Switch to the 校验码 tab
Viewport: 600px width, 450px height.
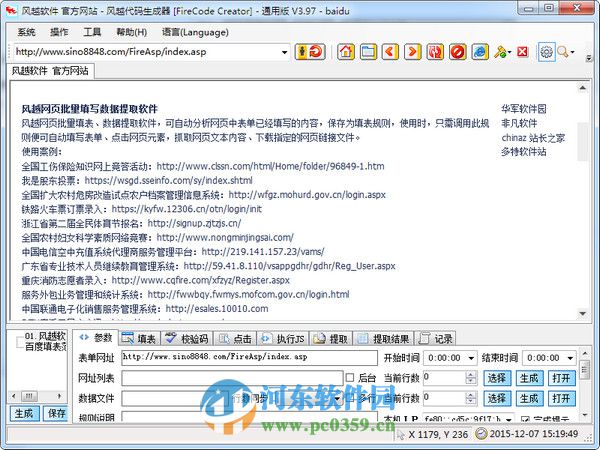click(186, 338)
